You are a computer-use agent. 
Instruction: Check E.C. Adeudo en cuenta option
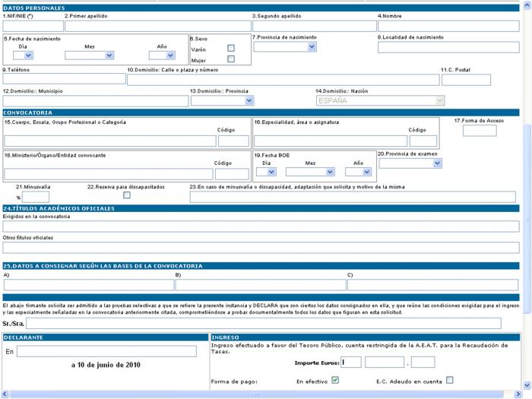pos(450,380)
